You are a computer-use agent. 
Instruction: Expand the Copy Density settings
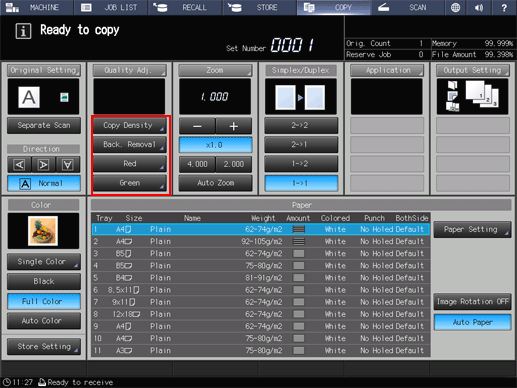(129, 125)
